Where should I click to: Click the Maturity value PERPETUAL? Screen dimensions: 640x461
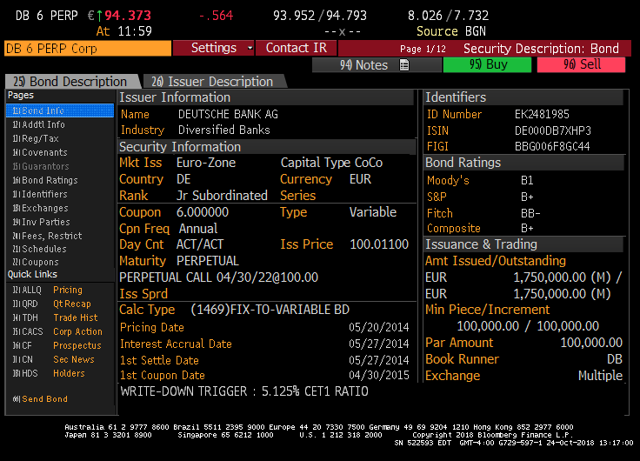(x=207, y=261)
